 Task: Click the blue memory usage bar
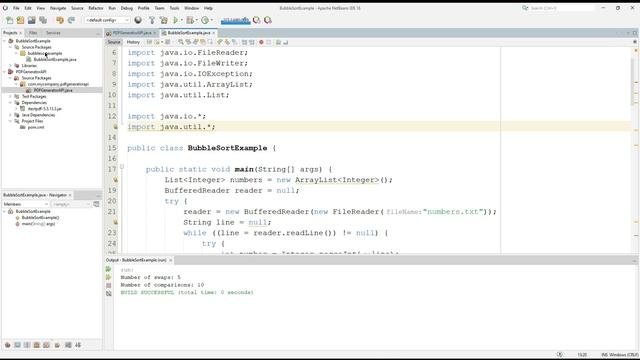236,20
